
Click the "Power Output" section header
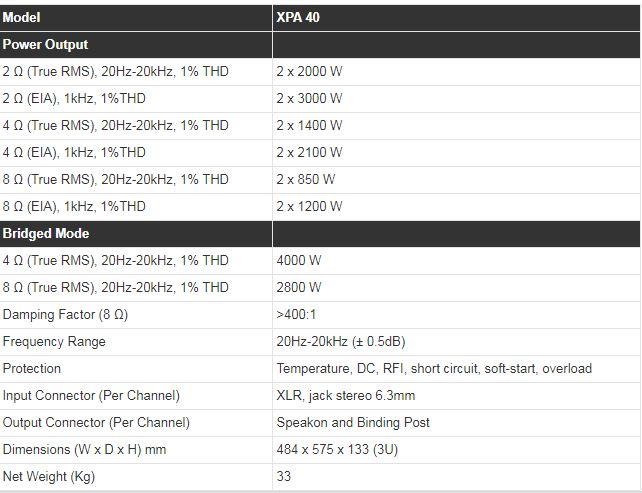pos(46,45)
